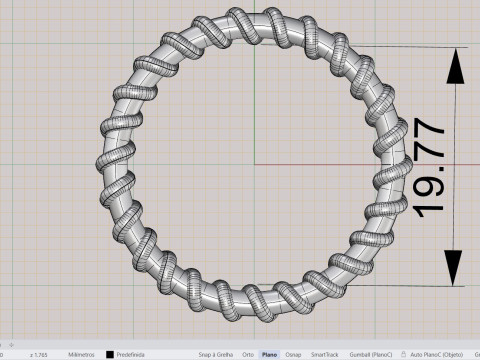Toggle Osnap in status bar
The height and width of the screenshot is (360, 480).
click(293, 355)
